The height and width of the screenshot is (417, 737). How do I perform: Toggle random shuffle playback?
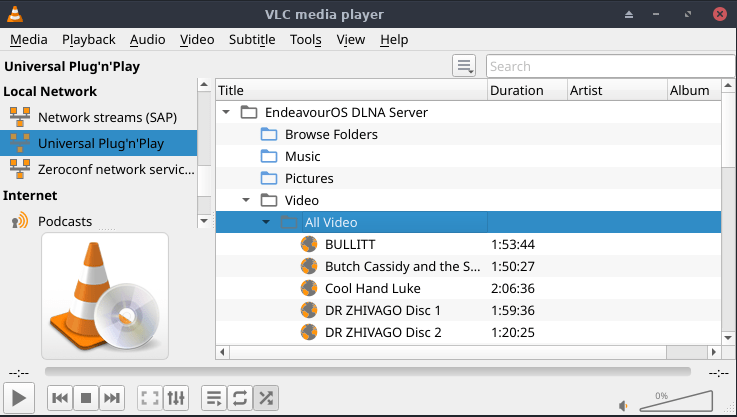[266, 398]
